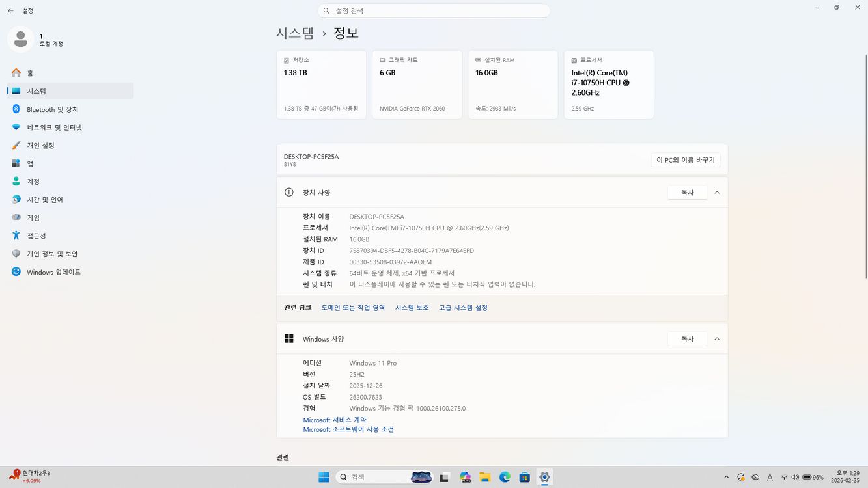Open the Gaming section icon in sidebar
868x488 pixels.
click(16, 217)
